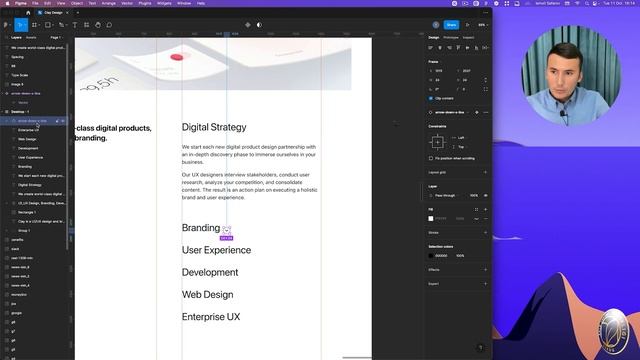Toggle layer visibility eye in Layer section
640x360 pixels.
pos(486,196)
